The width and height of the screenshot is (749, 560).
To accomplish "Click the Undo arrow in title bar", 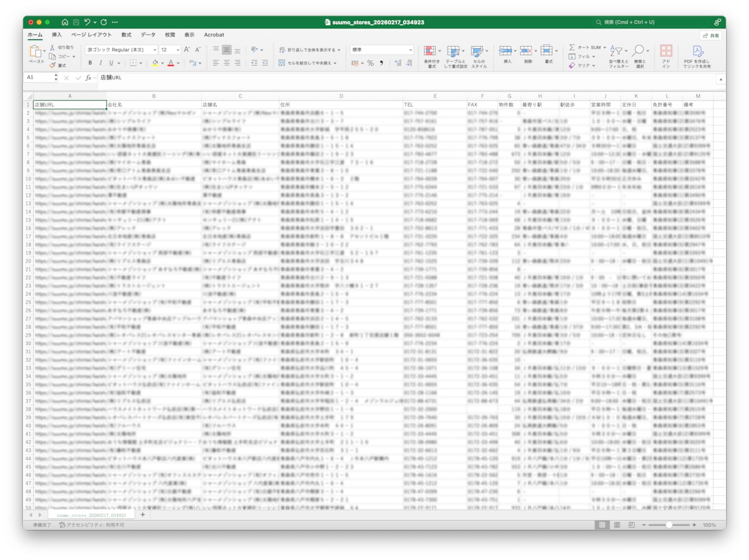I will coord(87,22).
